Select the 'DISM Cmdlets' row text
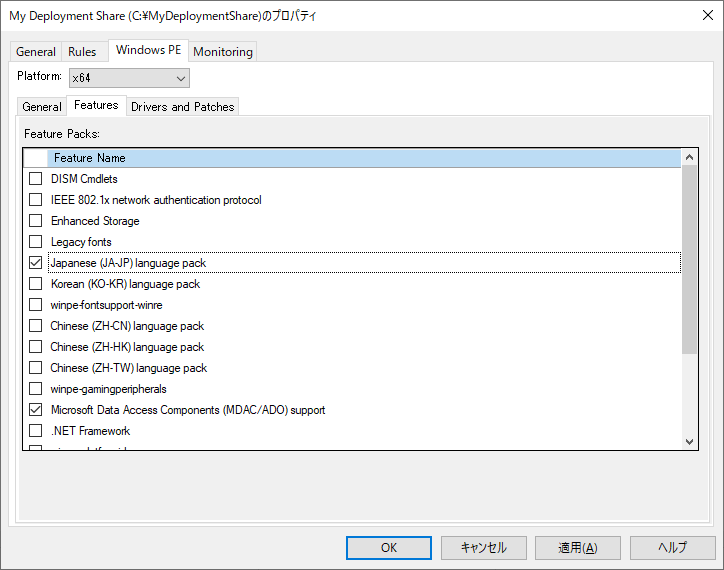This screenshot has height=570, width=724. click(84, 179)
